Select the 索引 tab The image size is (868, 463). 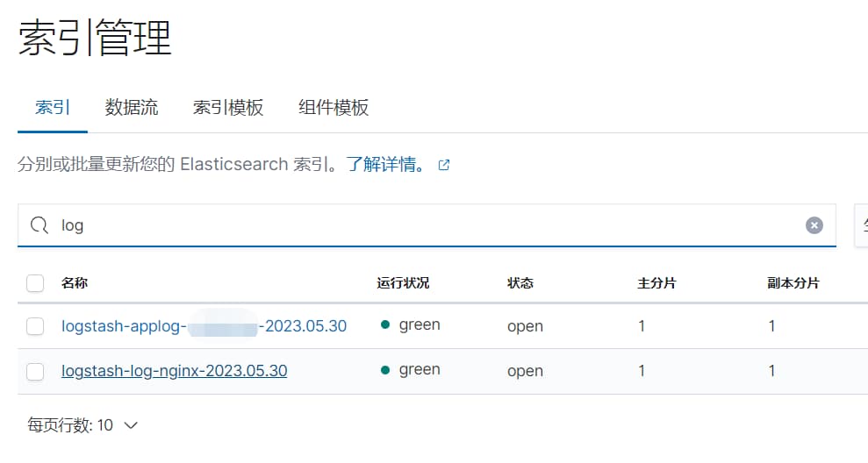pyautogui.click(x=53, y=107)
